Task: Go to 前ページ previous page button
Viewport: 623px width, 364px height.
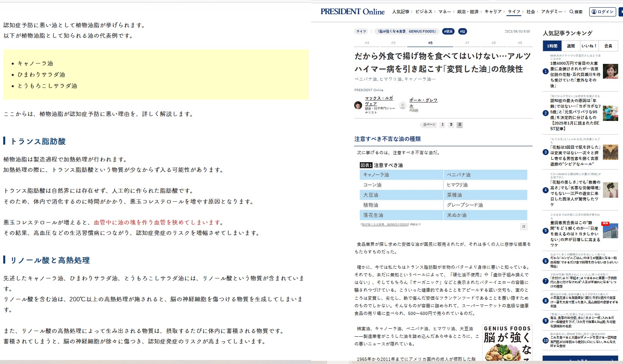Action: click(x=429, y=125)
